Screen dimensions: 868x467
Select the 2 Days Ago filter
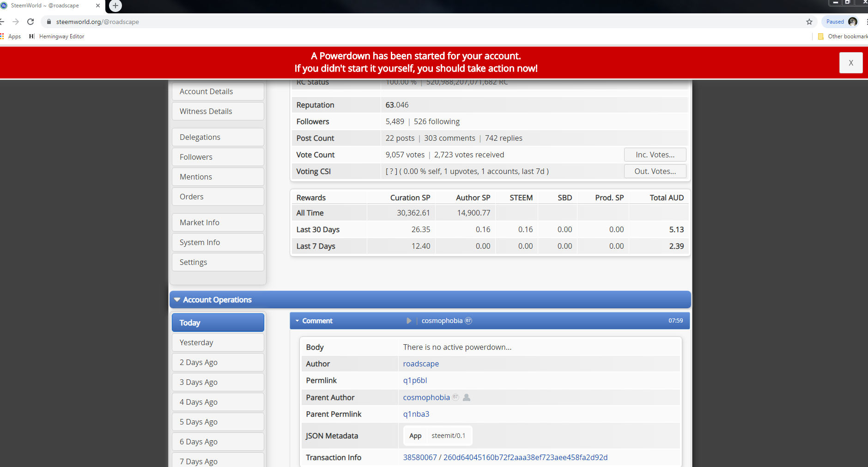[218, 362]
